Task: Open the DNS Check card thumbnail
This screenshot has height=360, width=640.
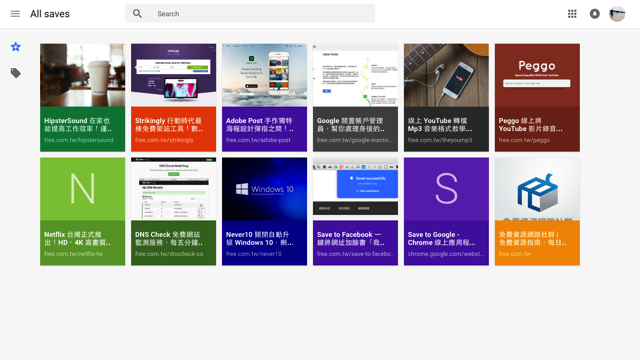Action: click(x=173, y=189)
